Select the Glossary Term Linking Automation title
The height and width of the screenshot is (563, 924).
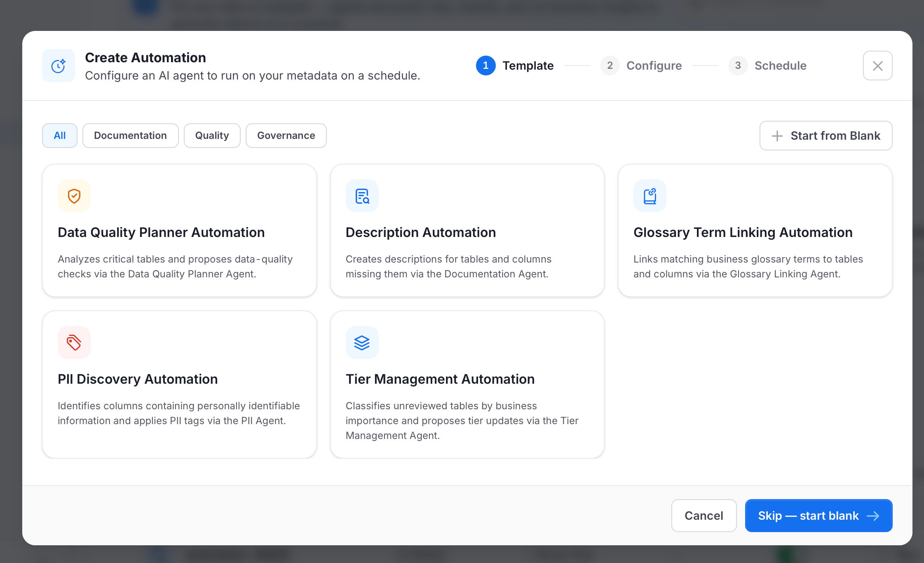(743, 232)
